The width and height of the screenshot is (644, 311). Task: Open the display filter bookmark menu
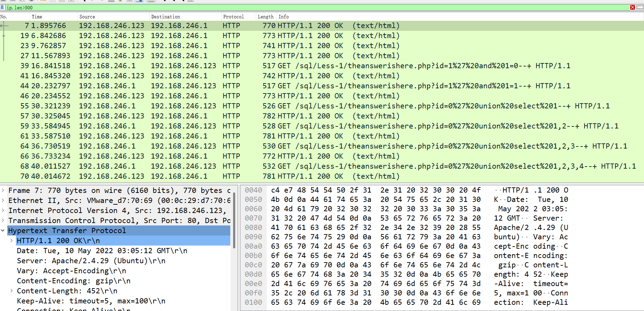click(2, 7)
